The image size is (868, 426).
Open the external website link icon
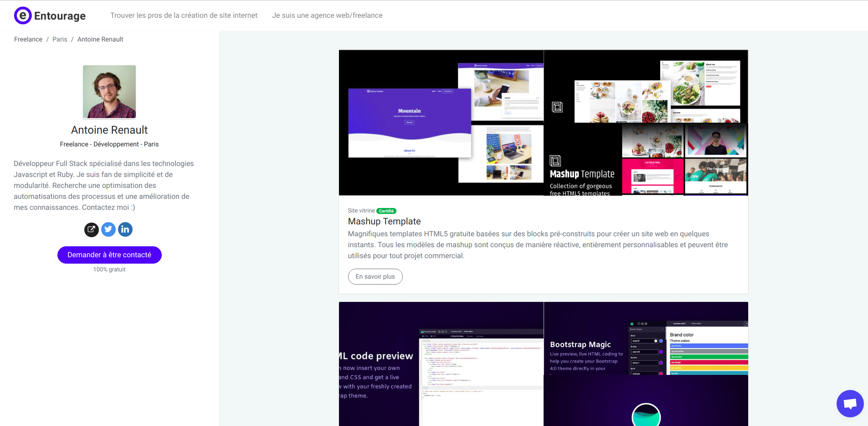click(x=92, y=229)
